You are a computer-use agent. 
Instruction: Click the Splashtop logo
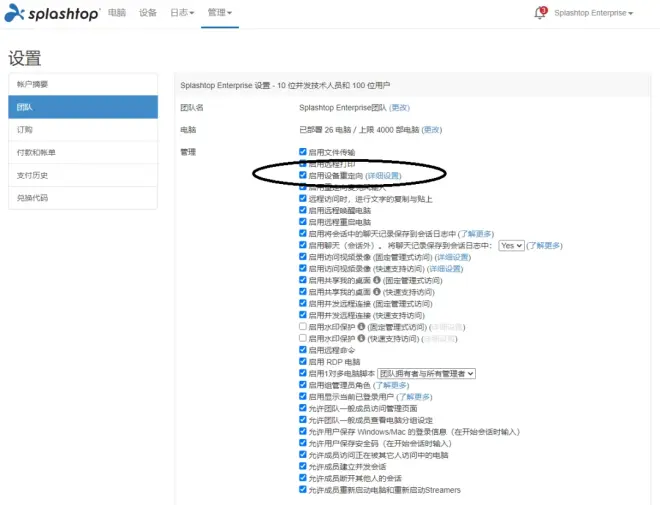(52, 13)
